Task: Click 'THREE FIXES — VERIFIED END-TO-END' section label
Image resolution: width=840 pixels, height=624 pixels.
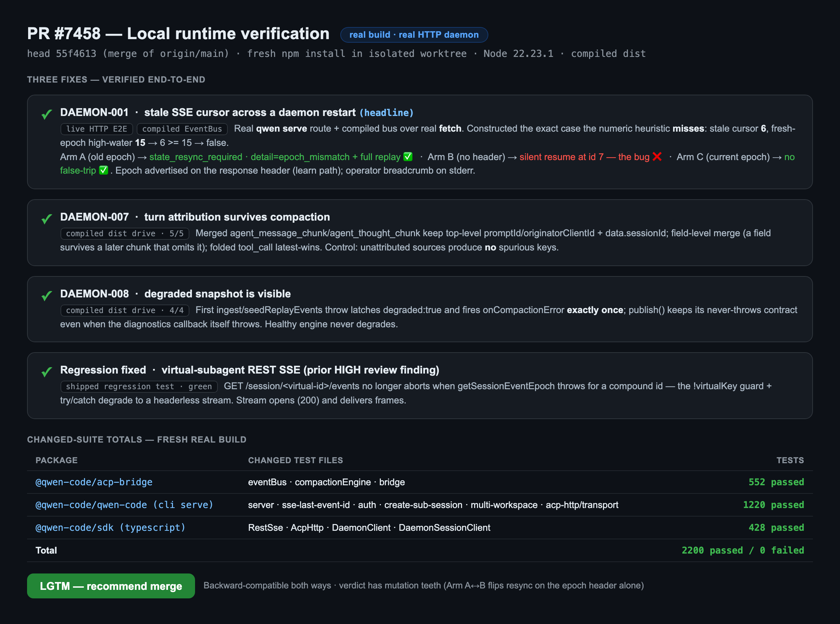Action: (116, 80)
